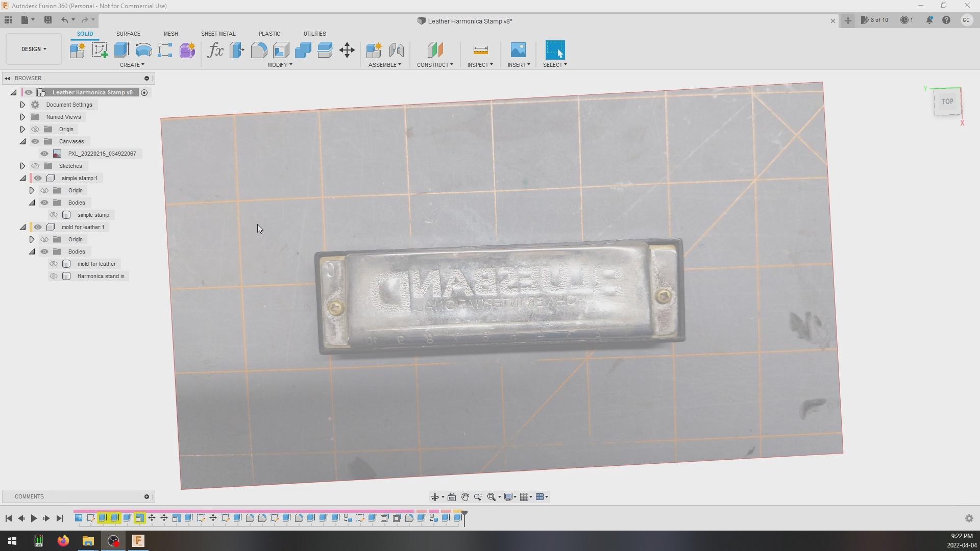Switch to the MESH tab

pyautogui.click(x=170, y=34)
